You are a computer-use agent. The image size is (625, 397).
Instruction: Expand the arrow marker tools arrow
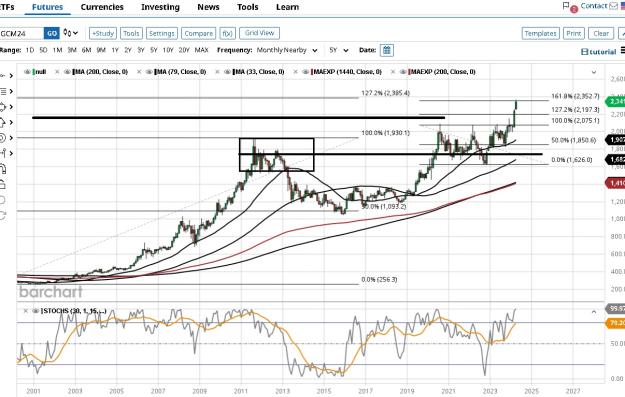pyautogui.click(x=11, y=122)
